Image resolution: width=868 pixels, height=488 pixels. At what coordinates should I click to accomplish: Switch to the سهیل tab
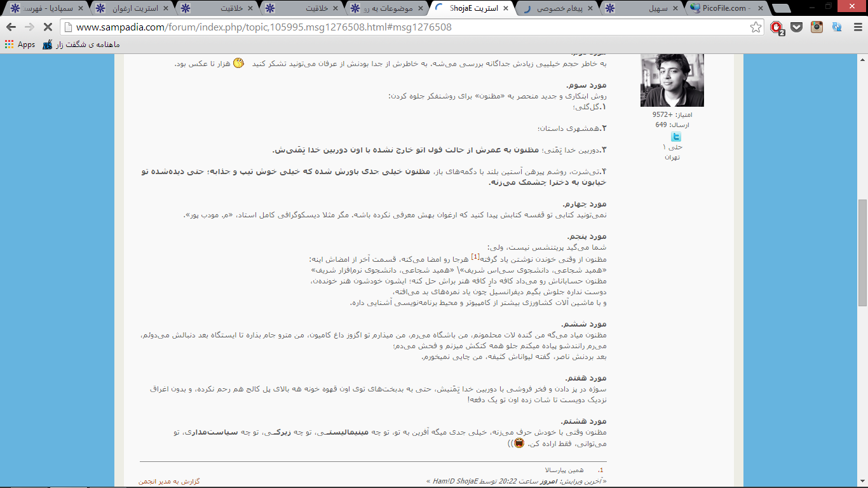641,8
